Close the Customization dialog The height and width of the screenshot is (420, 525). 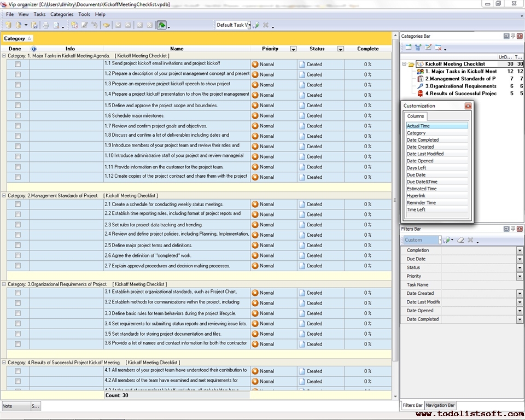pyautogui.click(x=468, y=106)
